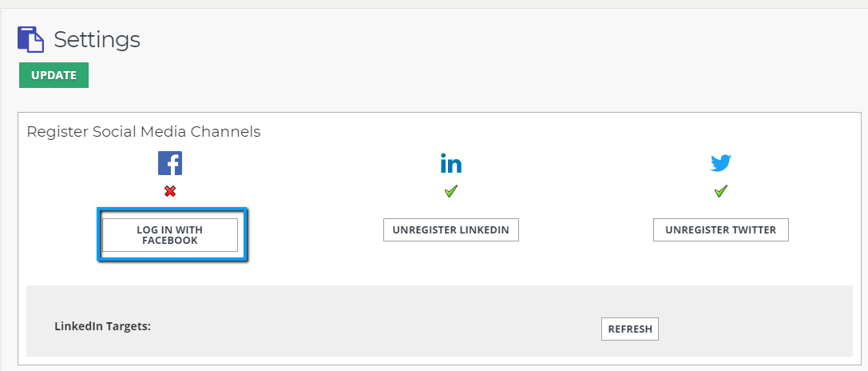
Task: Click the Register Social Media Channels heading
Action: click(x=144, y=132)
